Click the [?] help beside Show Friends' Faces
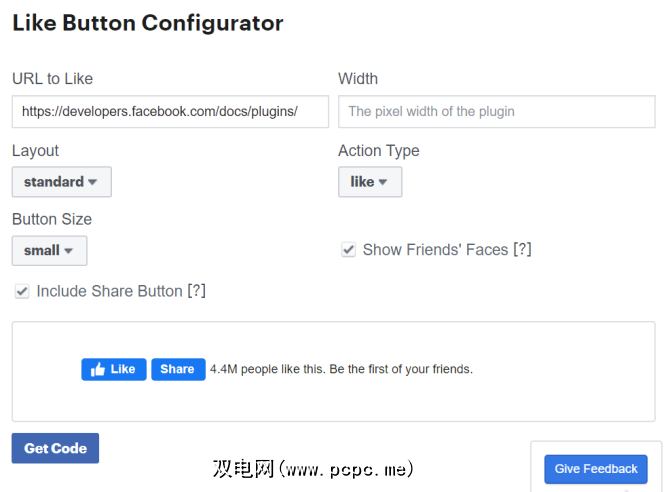This screenshot has width=670, height=492. pyautogui.click(x=522, y=250)
